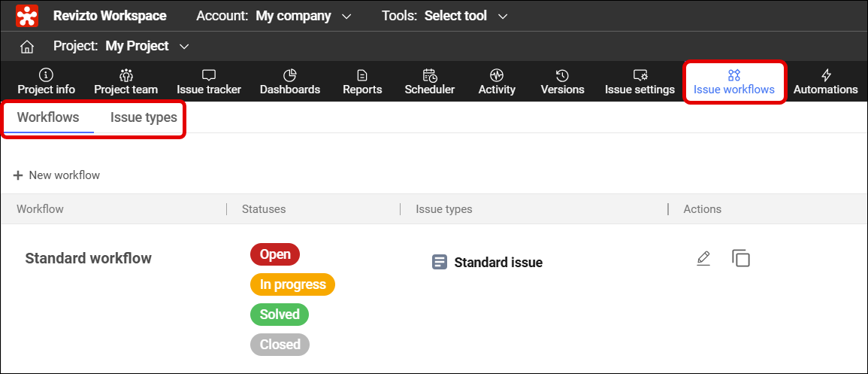Open Reports section
The width and height of the screenshot is (868, 374).
click(362, 82)
